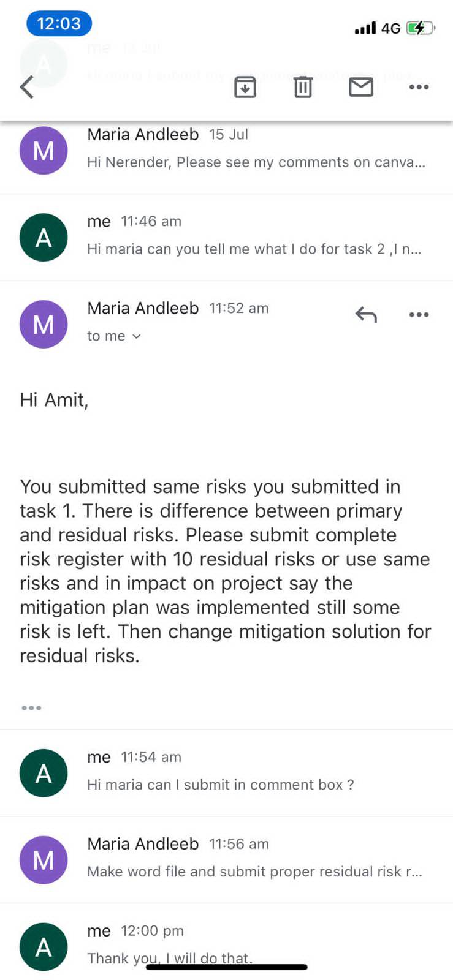Open more options for the 11:52 am message
This screenshot has height=980, width=453.
pos(419,315)
